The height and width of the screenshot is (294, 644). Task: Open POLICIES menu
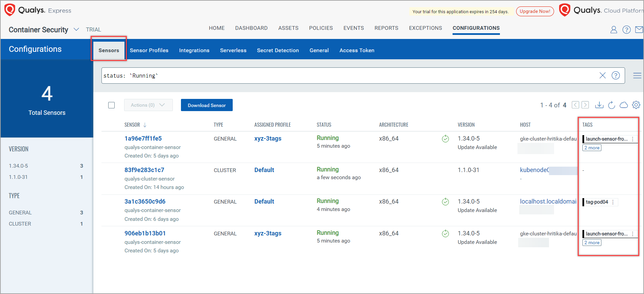point(321,28)
